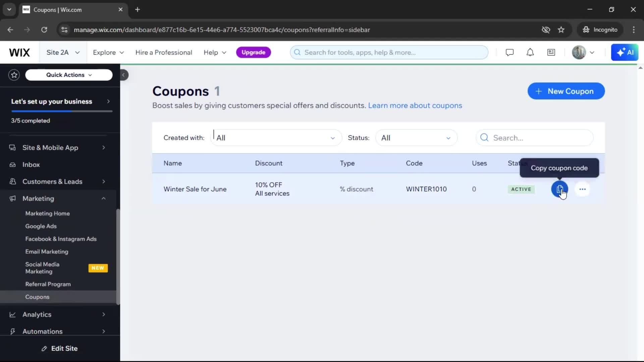Open more actions for Winter Sale coupon
Viewport: 644px width, 362px height.
tap(582, 189)
